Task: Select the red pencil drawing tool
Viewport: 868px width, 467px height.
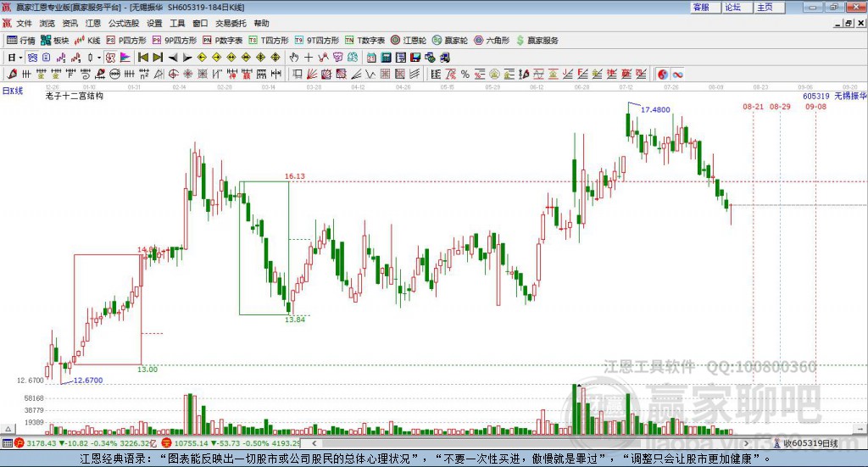Action: click(12, 74)
